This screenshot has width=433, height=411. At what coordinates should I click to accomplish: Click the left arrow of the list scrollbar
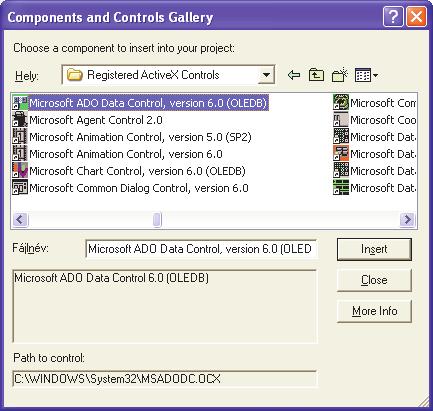20,220
